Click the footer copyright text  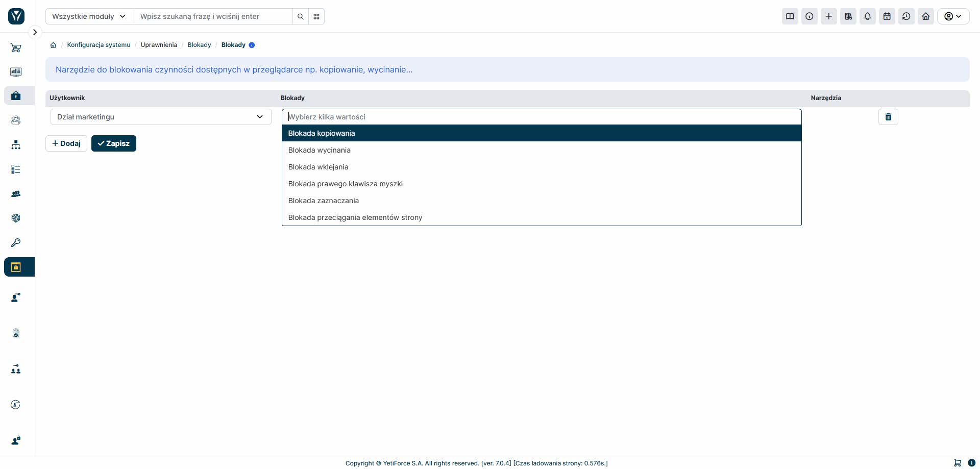tap(476, 463)
